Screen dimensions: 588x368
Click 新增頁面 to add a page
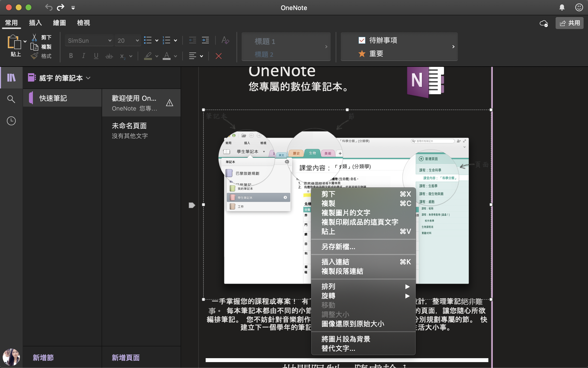[x=126, y=358]
